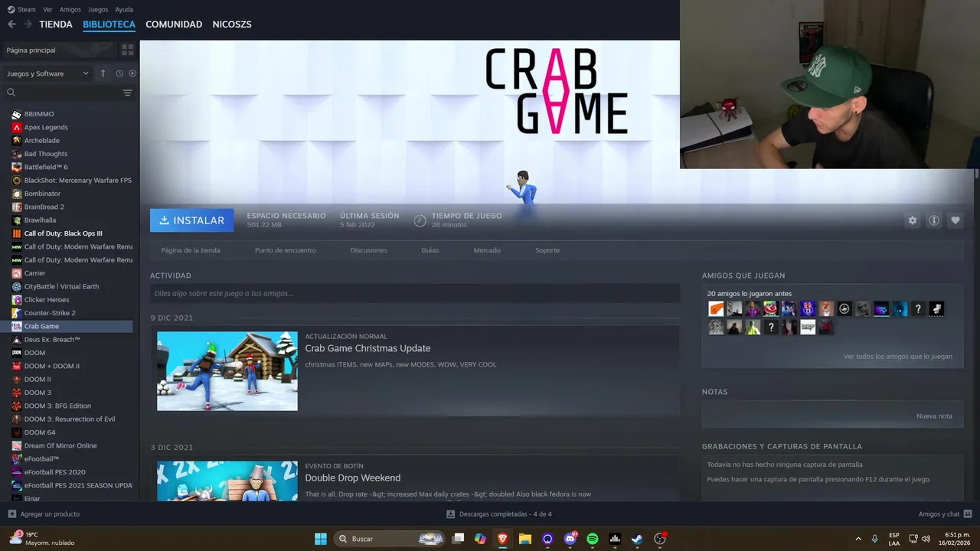
Task: Open the Ver menu
Action: tap(48, 9)
